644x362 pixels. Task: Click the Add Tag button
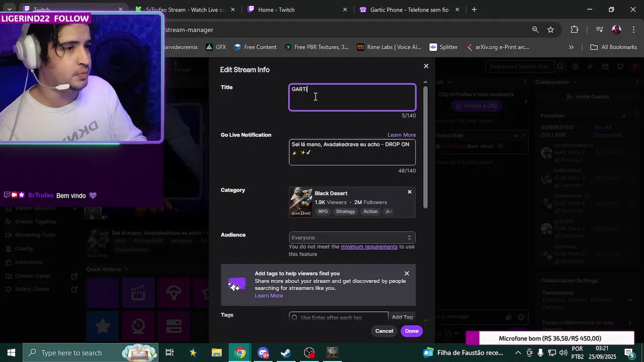pos(402,317)
